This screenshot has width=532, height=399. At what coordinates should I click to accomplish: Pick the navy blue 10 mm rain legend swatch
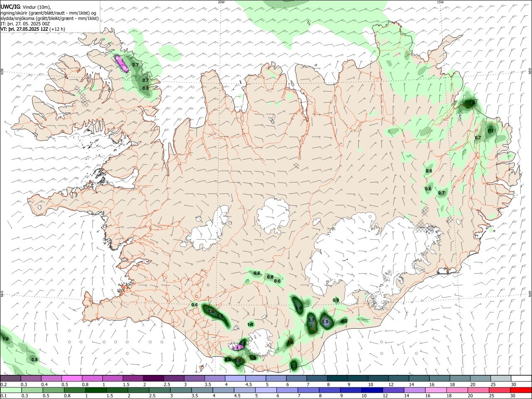coord(372,390)
